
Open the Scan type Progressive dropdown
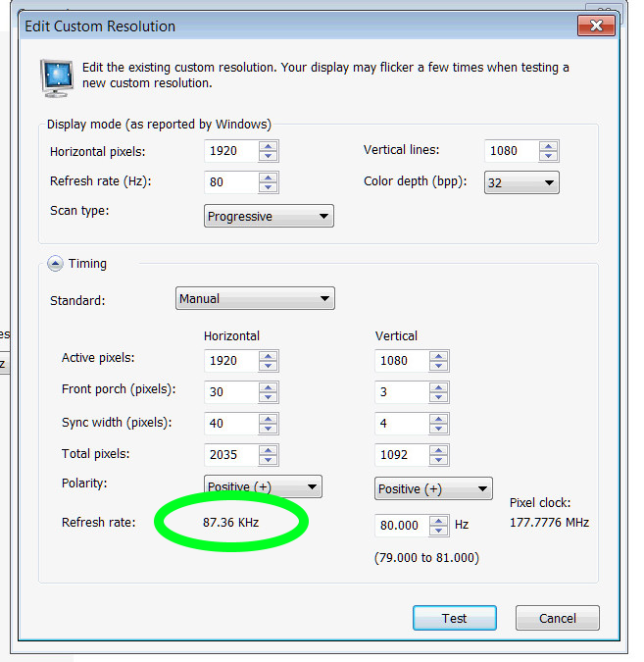(269, 216)
